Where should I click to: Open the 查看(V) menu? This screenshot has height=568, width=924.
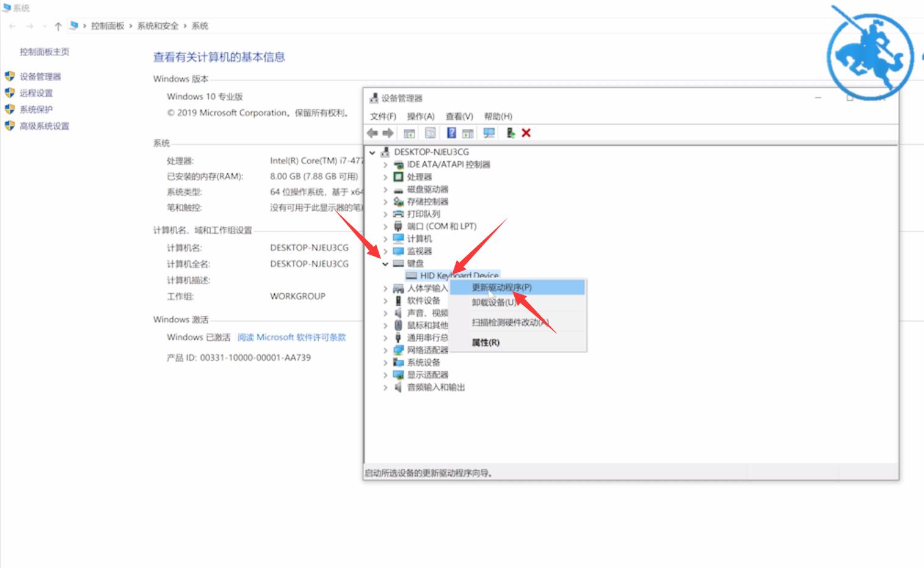459,117
